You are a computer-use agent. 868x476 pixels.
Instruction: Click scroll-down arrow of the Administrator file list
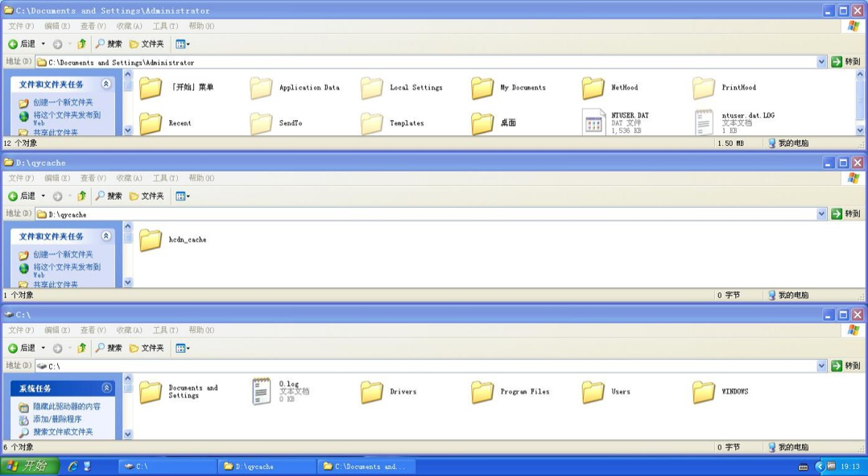pyautogui.click(x=859, y=130)
